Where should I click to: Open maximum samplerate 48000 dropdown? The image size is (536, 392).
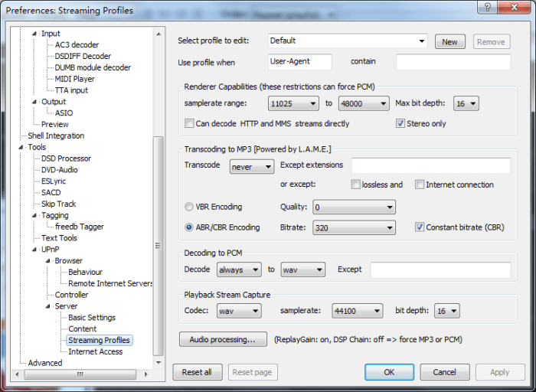pyautogui.click(x=364, y=103)
